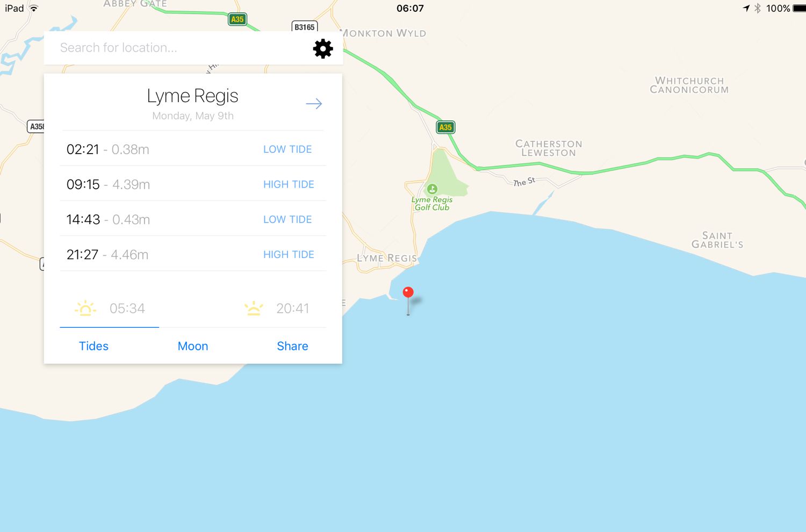Tap the A35 sign at top of map
Viewport: 806px width, 532px height.
(237, 19)
